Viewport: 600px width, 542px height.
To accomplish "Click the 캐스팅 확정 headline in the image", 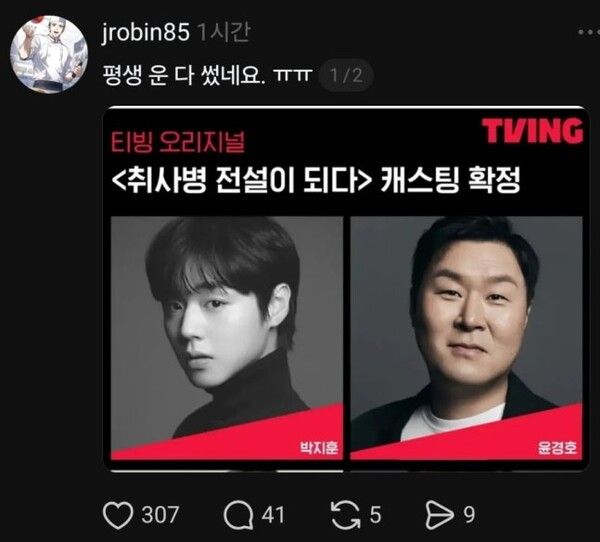I will point(450,180).
